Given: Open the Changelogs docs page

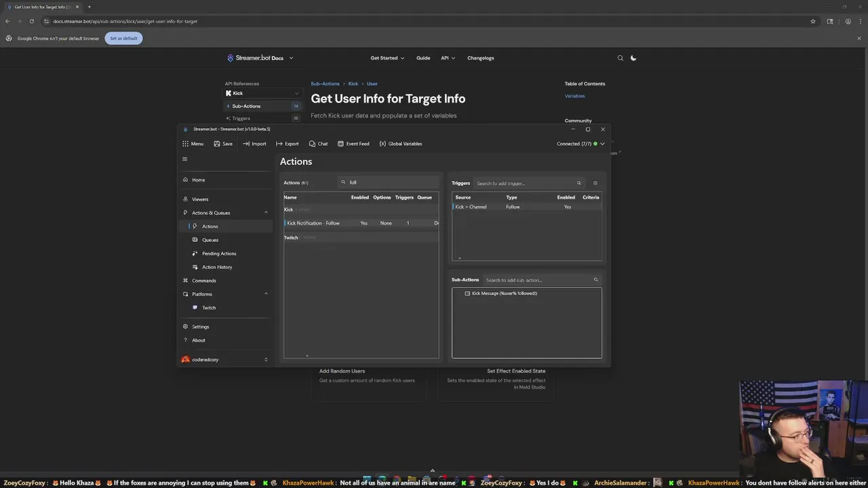Looking at the screenshot, I should click(481, 58).
